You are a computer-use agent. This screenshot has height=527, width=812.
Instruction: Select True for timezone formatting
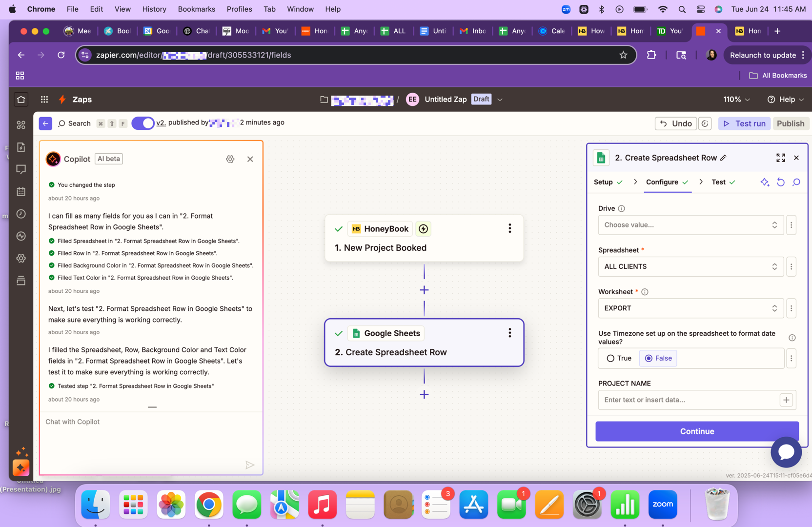[x=619, y=358]
